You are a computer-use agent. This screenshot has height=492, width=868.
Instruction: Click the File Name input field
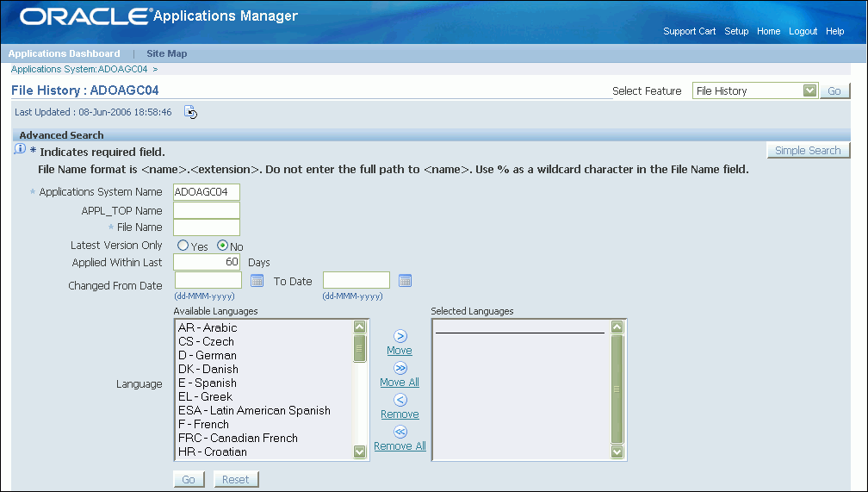click(207, 227)
